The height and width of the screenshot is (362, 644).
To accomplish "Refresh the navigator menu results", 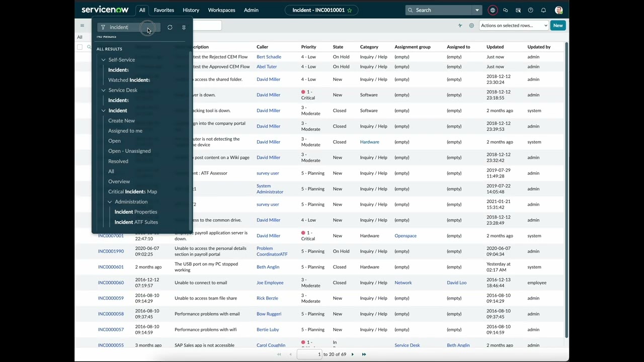I will 170,27.
